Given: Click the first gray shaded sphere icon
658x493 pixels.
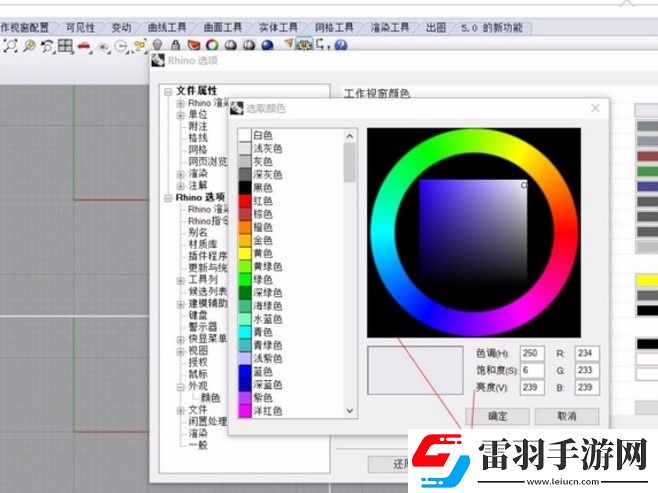Looking at the screenshot, I should pyautogui.click(x=230, y=45).
